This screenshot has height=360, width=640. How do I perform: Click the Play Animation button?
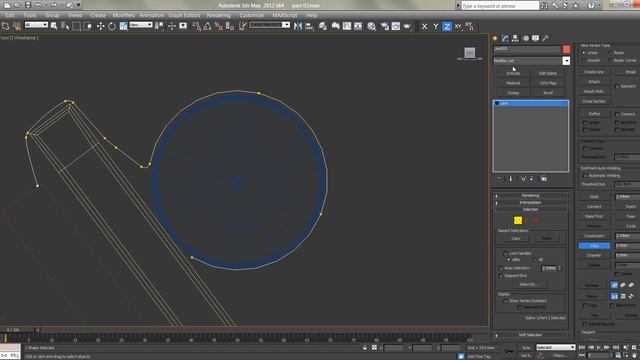599,347
